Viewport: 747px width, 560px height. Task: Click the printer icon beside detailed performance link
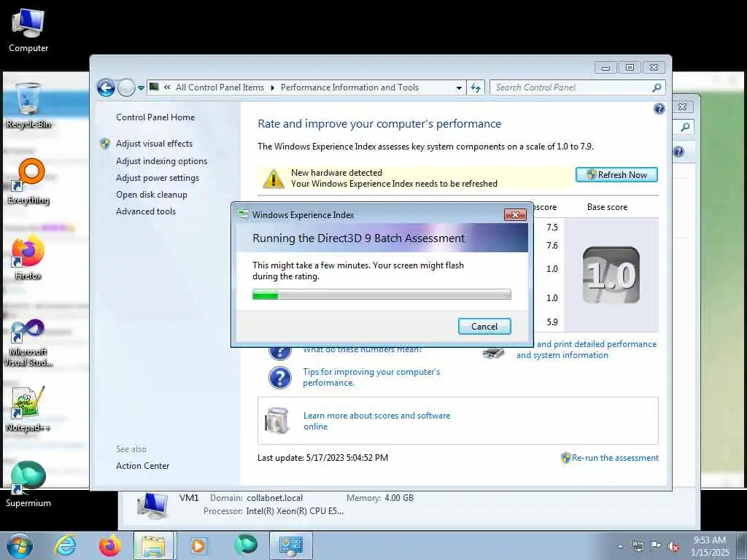coord(493,353)
